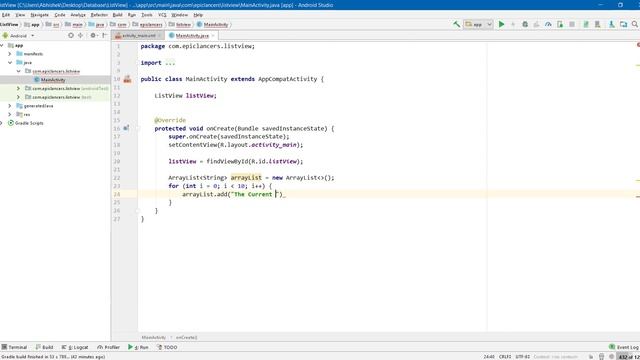
Task: Expand the res folder
Action: pos(10,114)
